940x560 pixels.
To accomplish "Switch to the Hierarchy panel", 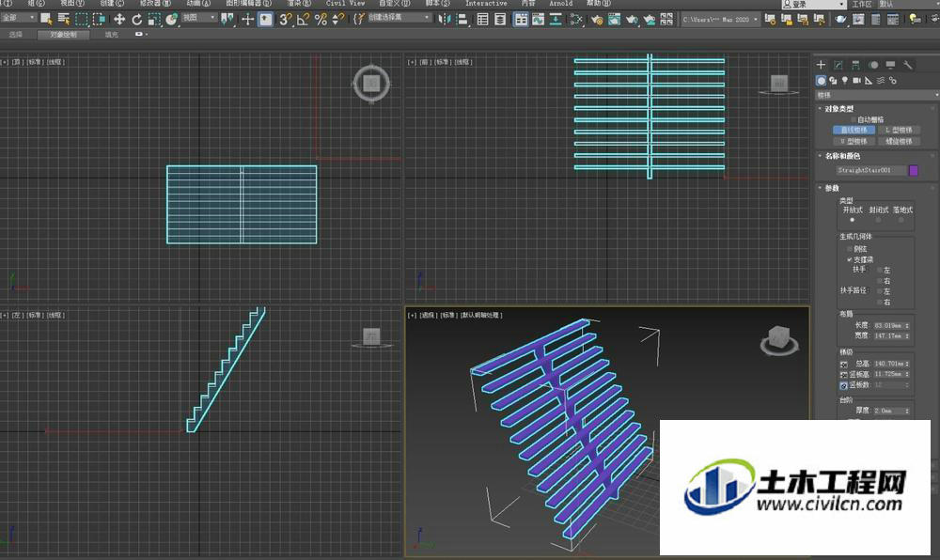I will (855, 65).
